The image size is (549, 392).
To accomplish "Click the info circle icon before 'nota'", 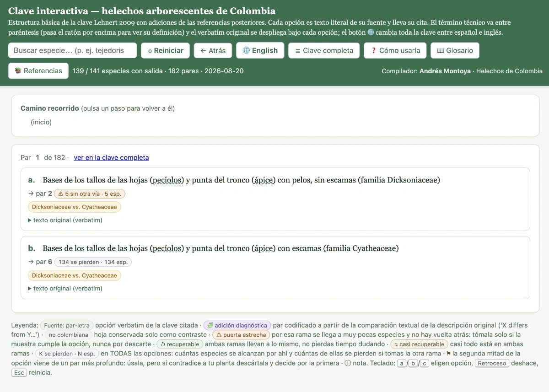I will [x=348, y=363].
